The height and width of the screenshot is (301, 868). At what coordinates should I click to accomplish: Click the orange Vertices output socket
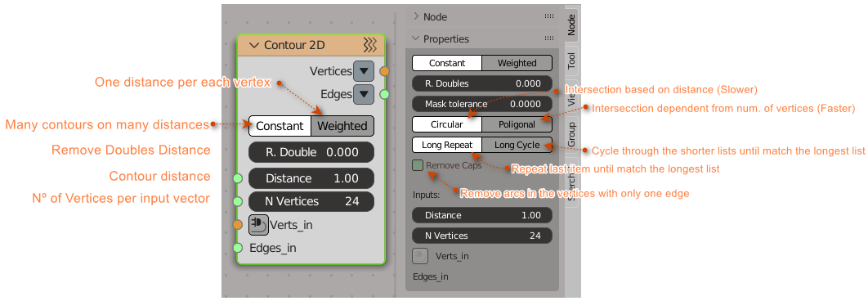coord(385,71)
